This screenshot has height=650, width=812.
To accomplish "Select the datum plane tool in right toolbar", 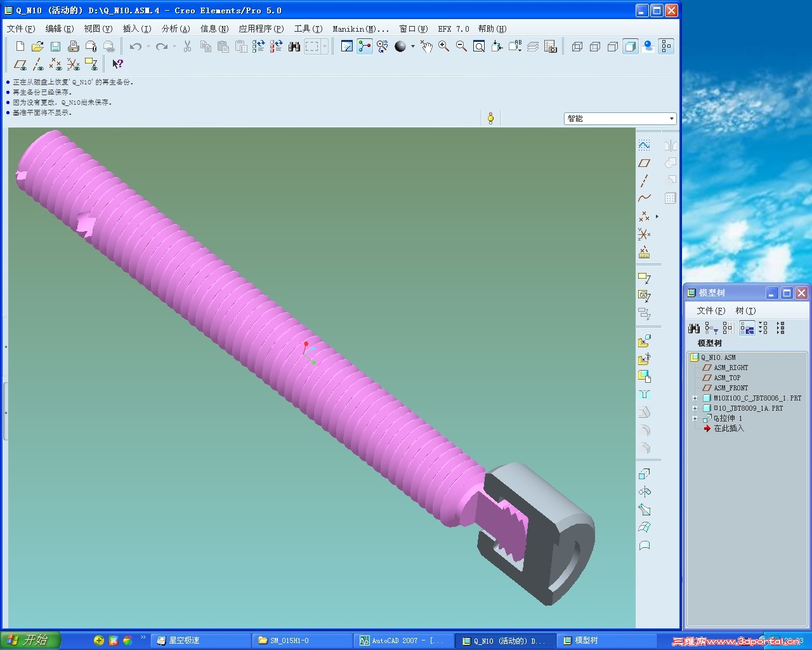I will 644,163.
